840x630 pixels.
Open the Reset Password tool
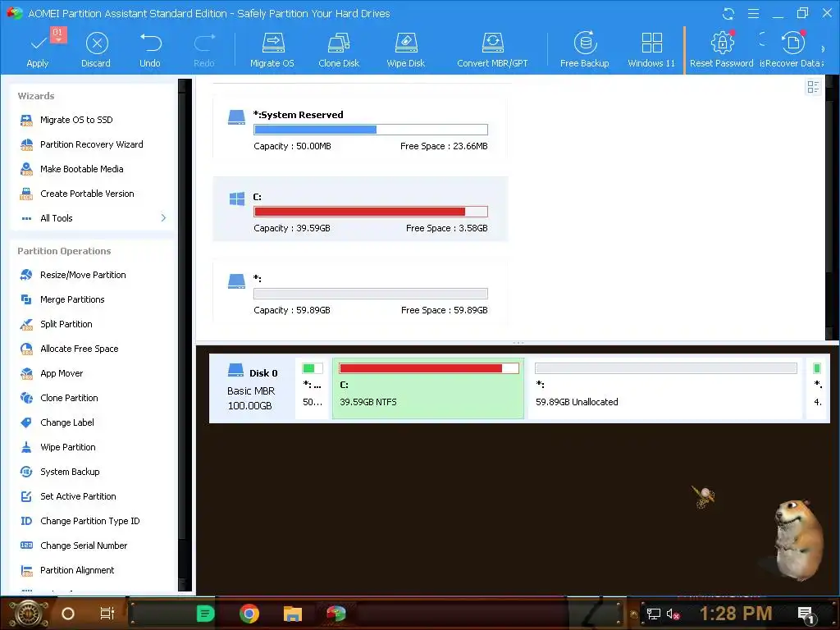[722, 49]
